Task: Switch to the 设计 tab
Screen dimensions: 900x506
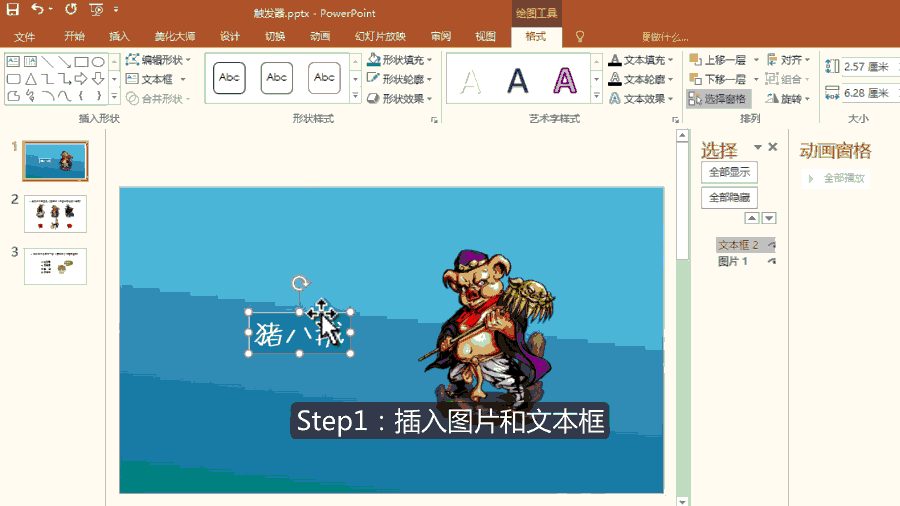Action: tap(230, 37)
